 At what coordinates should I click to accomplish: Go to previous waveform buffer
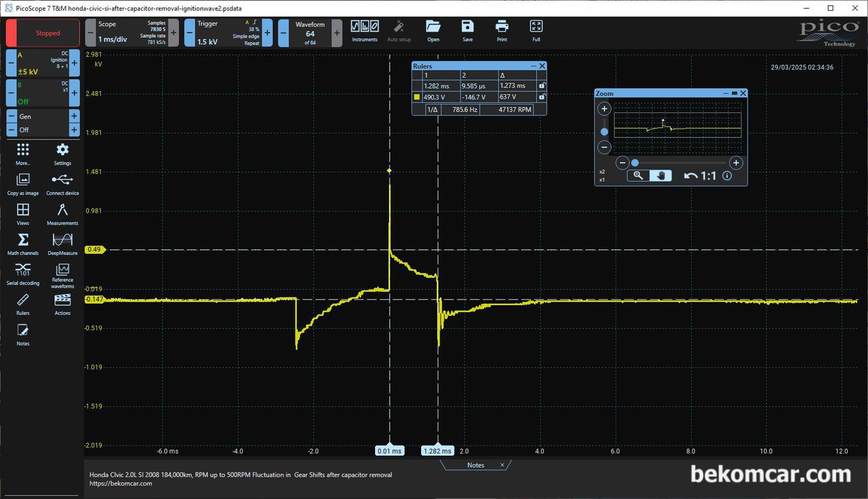click(x=283, y=33)
